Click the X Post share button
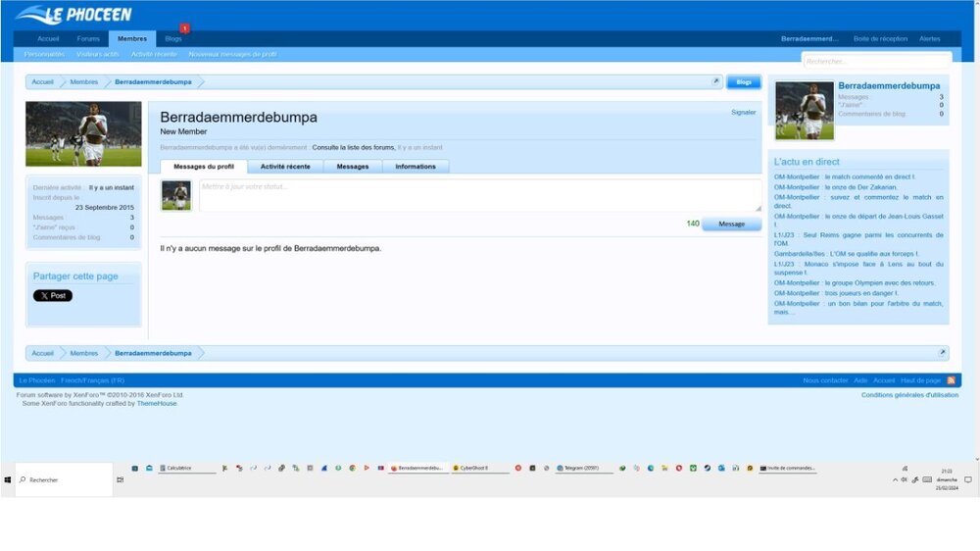 [x=53, y=295]
